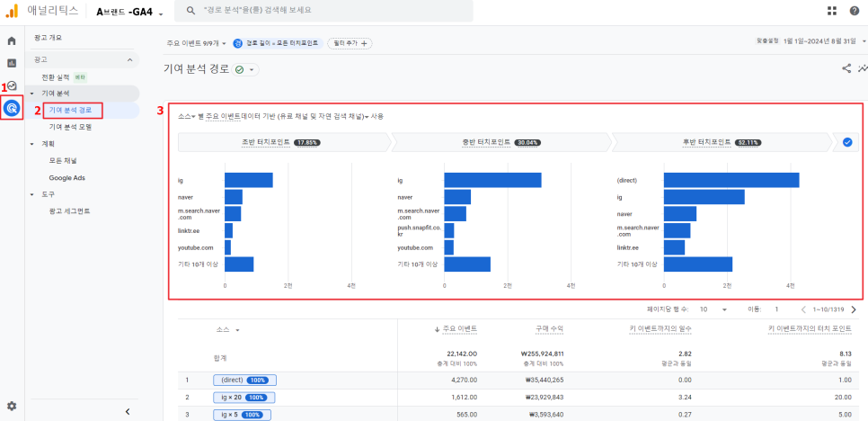Collapse the 광고 section chevron

[x=129, y=59]
